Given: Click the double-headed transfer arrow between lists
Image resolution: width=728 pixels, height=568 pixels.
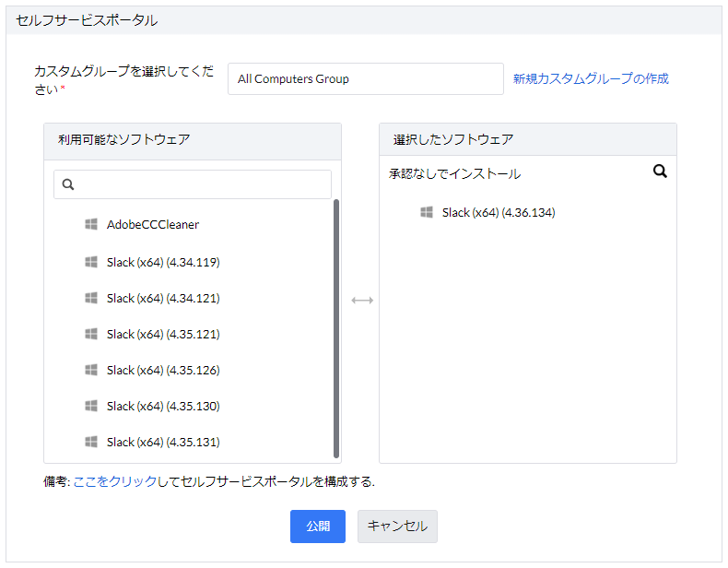Looking at the screenshot, I should 362,301.
